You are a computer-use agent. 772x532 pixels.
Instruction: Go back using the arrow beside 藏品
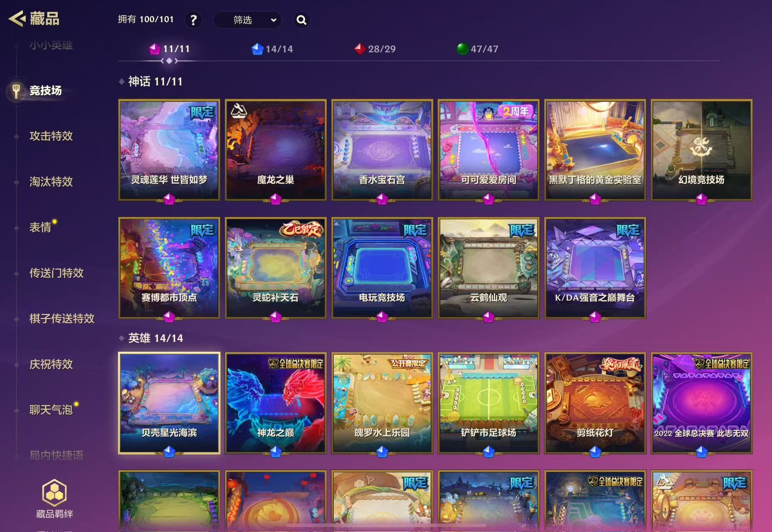pos(17,19)
